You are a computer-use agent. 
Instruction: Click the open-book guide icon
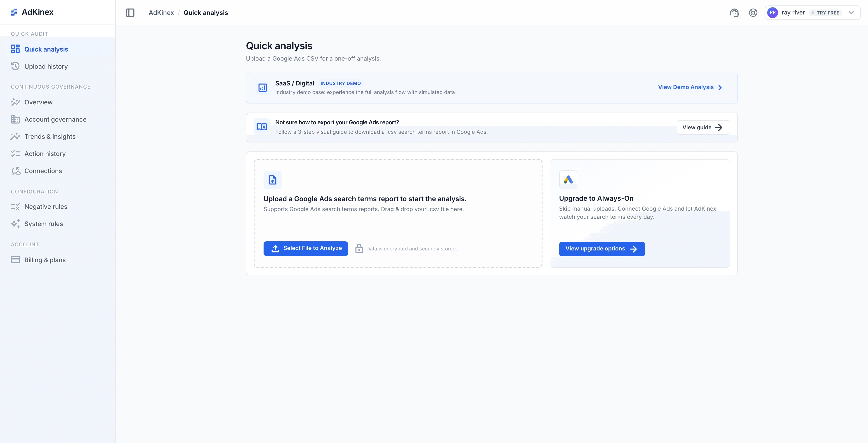pyautogui.click(x=262, y=127)
